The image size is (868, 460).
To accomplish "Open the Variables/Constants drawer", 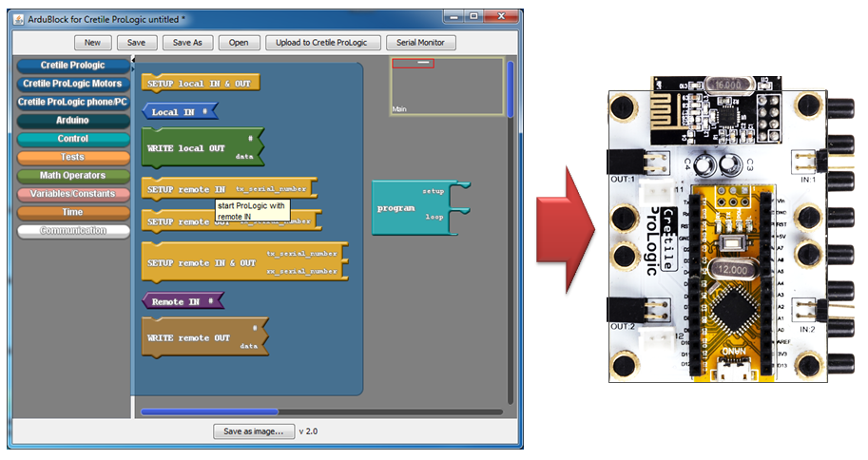I will (73, 194).
